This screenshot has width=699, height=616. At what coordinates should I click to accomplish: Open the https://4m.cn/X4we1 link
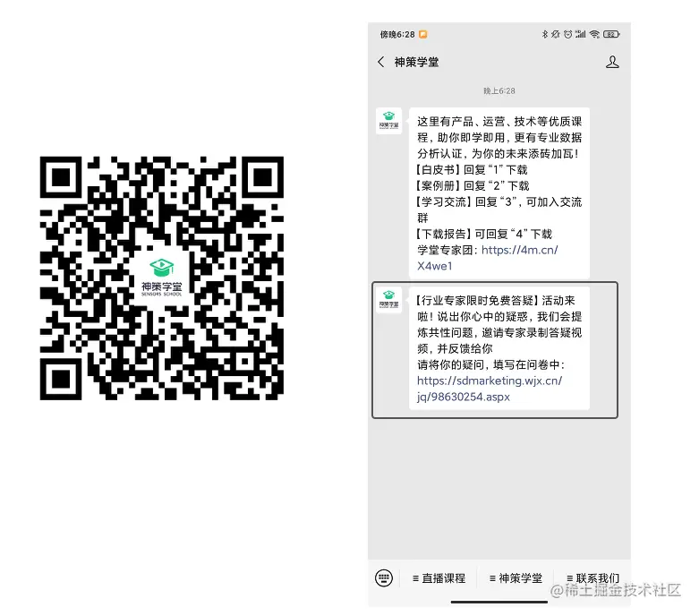[x=487, y=258]
